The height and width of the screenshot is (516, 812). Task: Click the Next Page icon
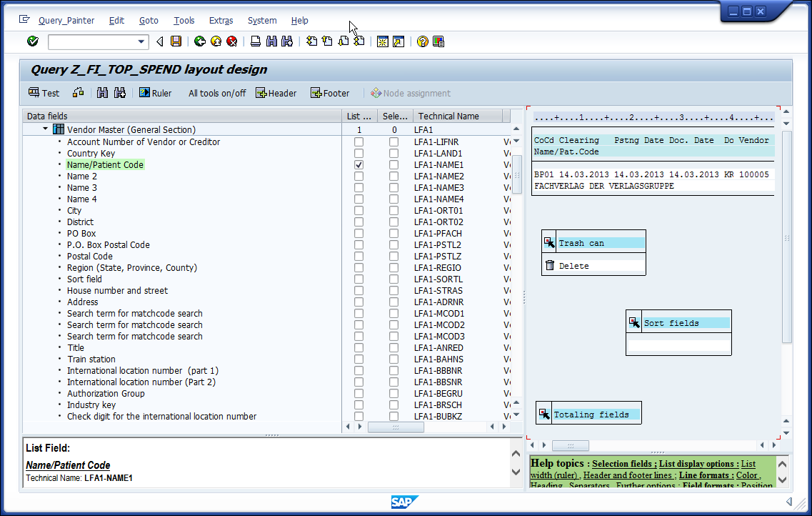(344, 41)
